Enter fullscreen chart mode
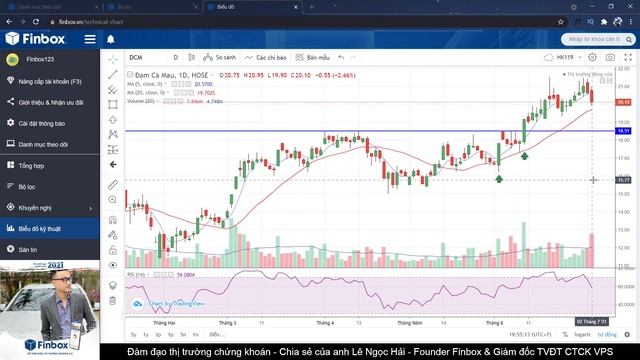The image size is (640, 360). (x=628, y=58)
